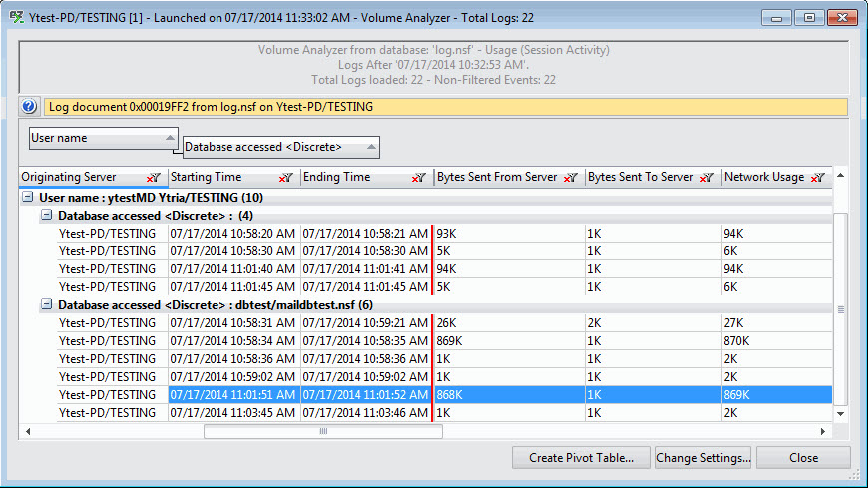The height and width of the screenshot is (488, 868).
Task: Sort by the User name grouping field
Action: [104, 138]
